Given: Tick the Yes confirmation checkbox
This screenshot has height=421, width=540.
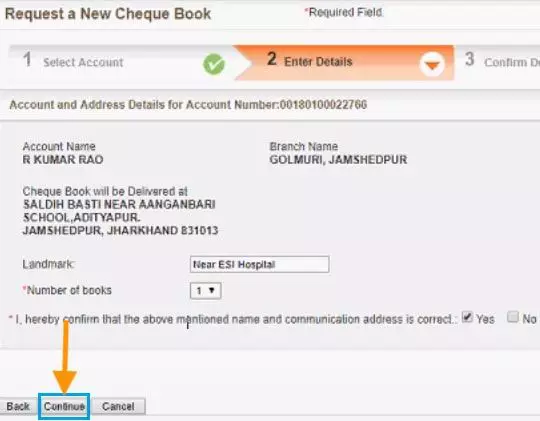Looking at the screenshot, I should tap(467, 317).
